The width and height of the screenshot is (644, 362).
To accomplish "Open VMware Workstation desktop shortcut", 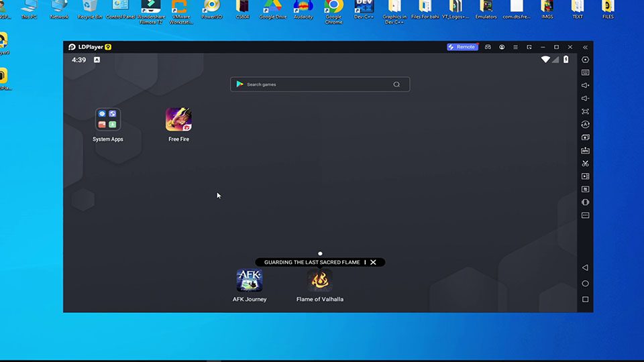I will point(181,11).
